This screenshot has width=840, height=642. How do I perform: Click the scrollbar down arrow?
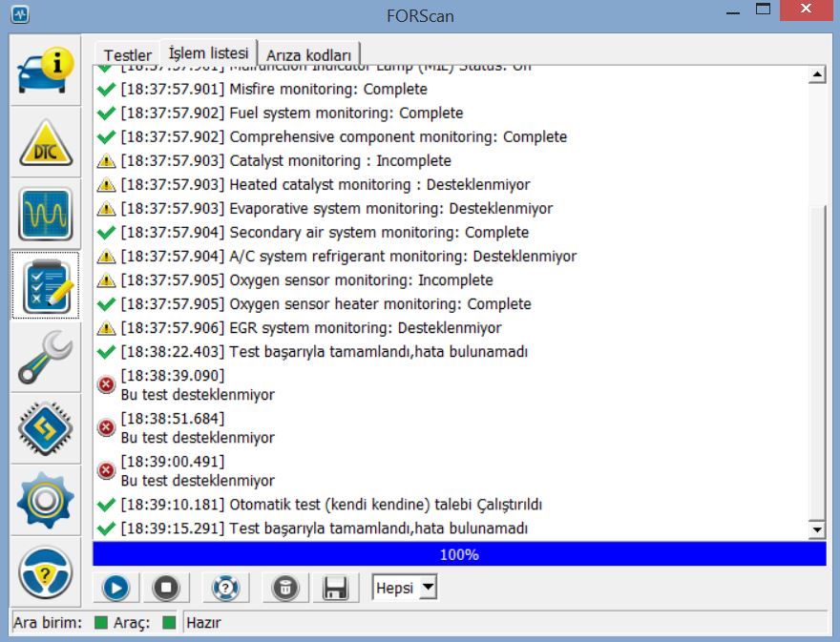pyautogui.click(x=817, y=529)
